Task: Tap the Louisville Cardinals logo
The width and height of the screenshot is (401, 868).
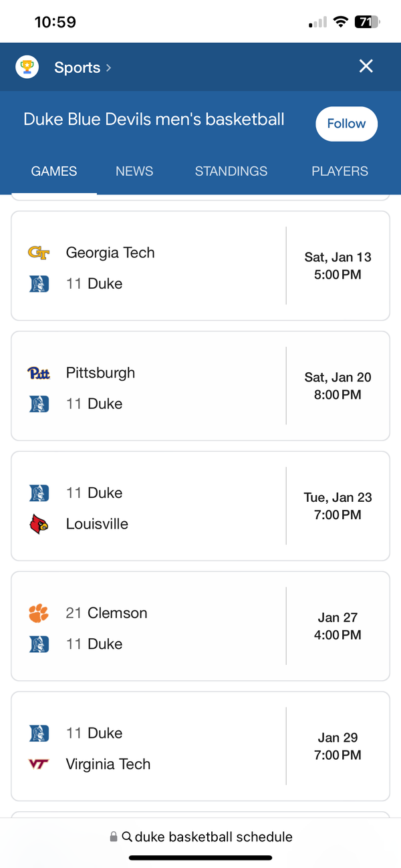Action: (39, 524)
